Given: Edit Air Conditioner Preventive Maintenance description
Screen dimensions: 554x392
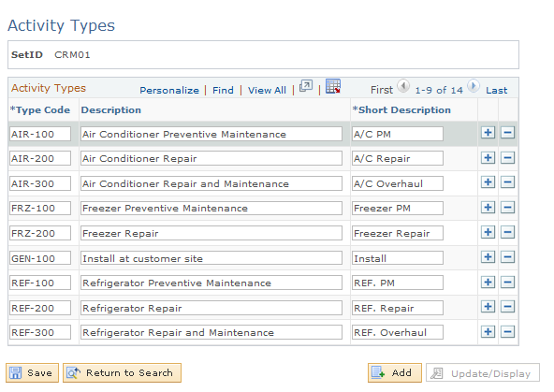Looking at the screenshot, I should pos(211,134).
